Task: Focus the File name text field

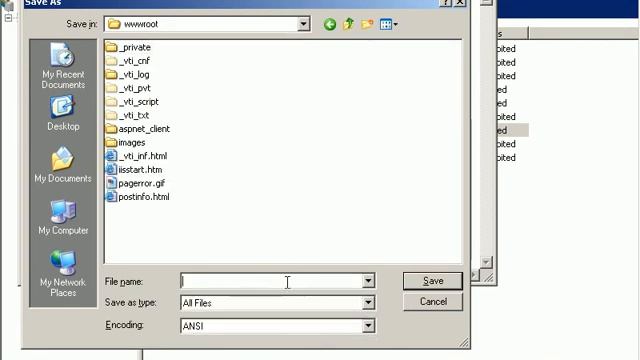Action: [271, 281]
